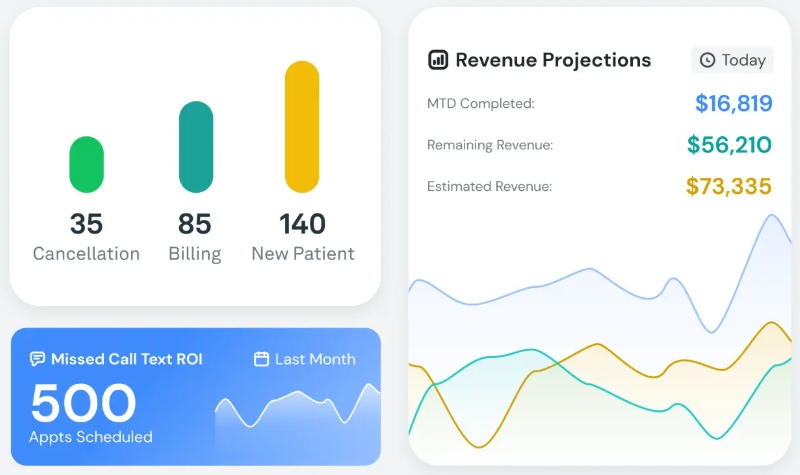The image size is (800, 475).
Task: Click the yellow New Patient bar
Action: [302, 127]
